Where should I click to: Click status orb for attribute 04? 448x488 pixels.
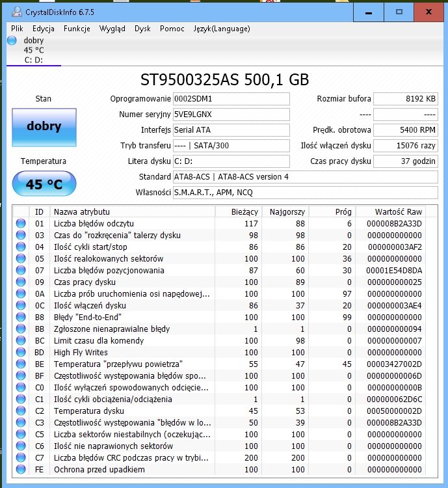click(x=21, y=247)
